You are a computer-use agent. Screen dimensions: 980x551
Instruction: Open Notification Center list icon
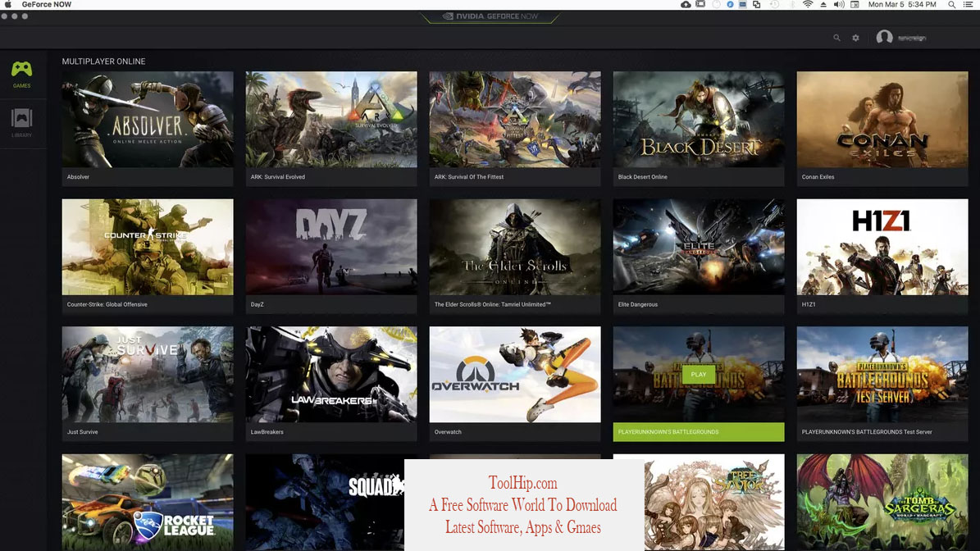pos(969,4)
